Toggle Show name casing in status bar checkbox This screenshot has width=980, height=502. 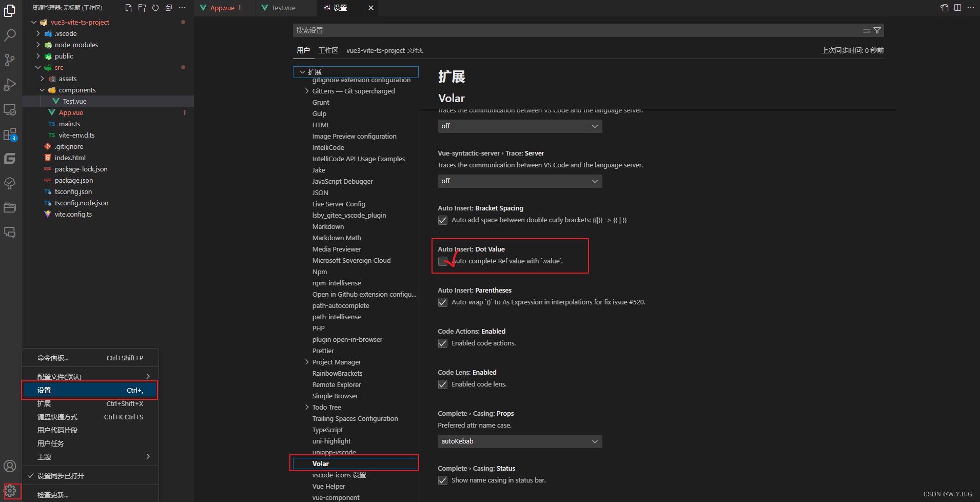click(443, 480)
